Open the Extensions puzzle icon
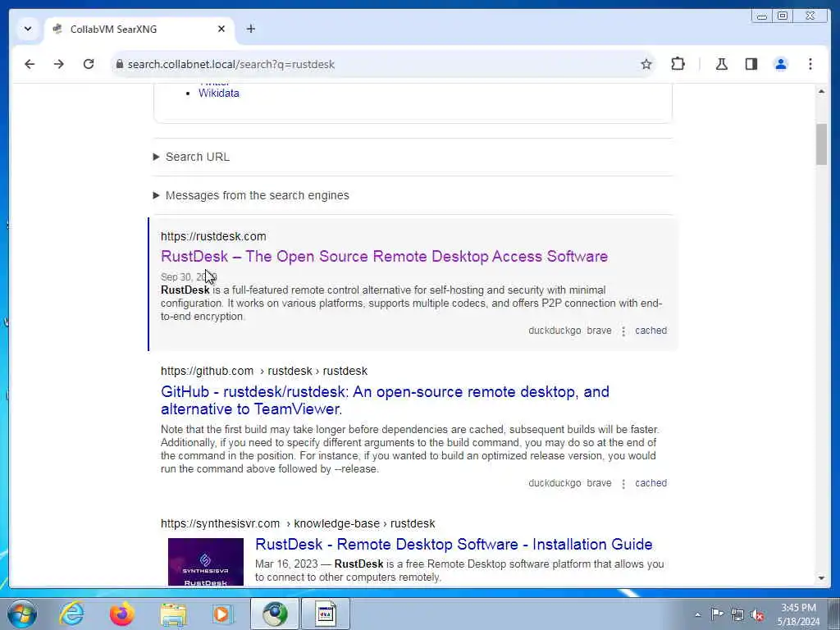The image size is (840, 630). click(x=678, y=64)
